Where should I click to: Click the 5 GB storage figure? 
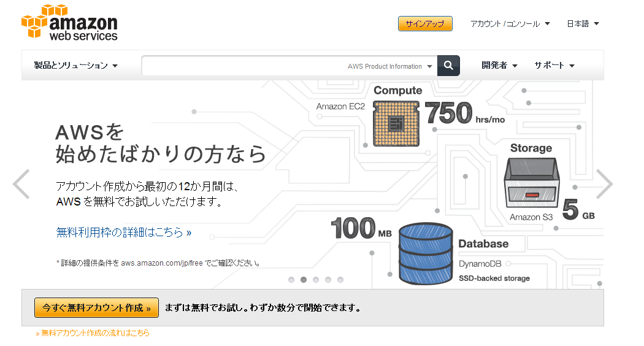tap(578, 210)
